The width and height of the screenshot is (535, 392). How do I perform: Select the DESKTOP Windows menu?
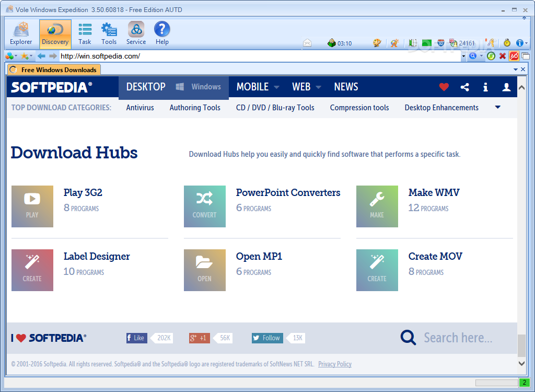tap(173, 87)
